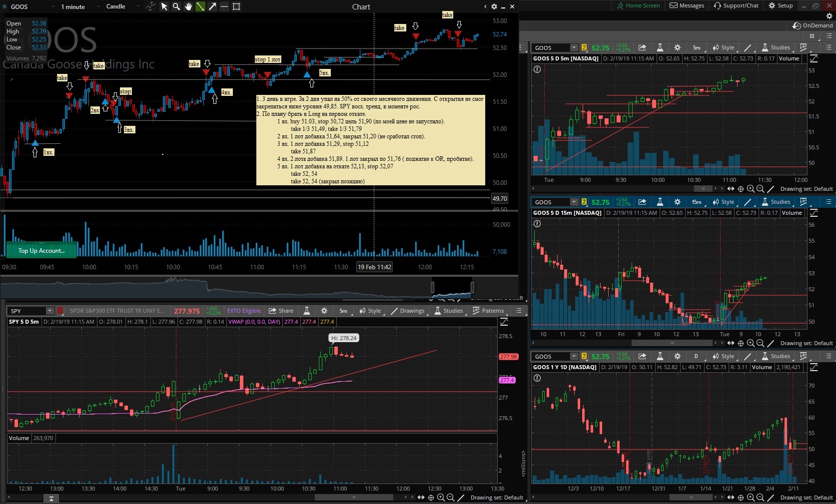Open the indicators icon next to Candle
Image resolution: width=836 pixels, height=504 pixels.
pyautogui.click(x=150, y=6)
